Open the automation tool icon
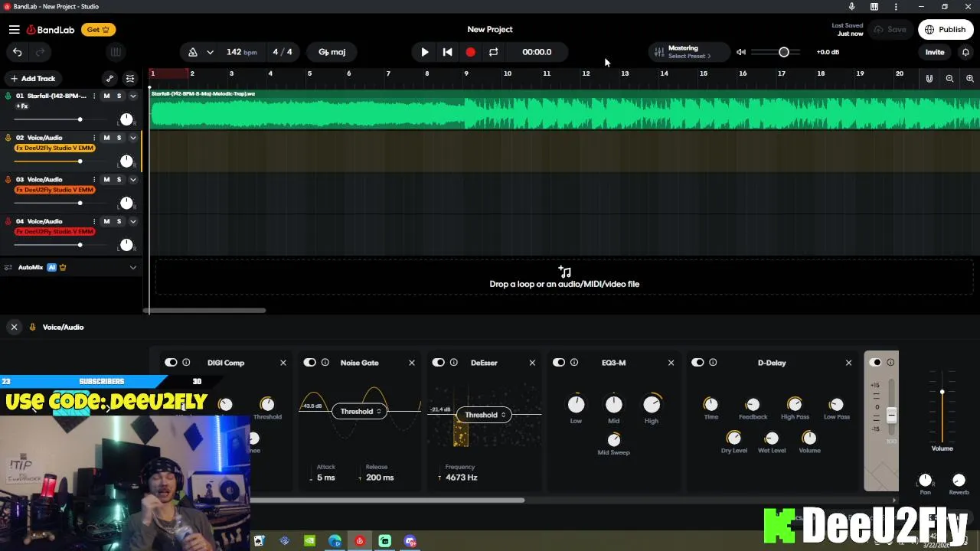The image size is (980, 551). click(109, 78)
